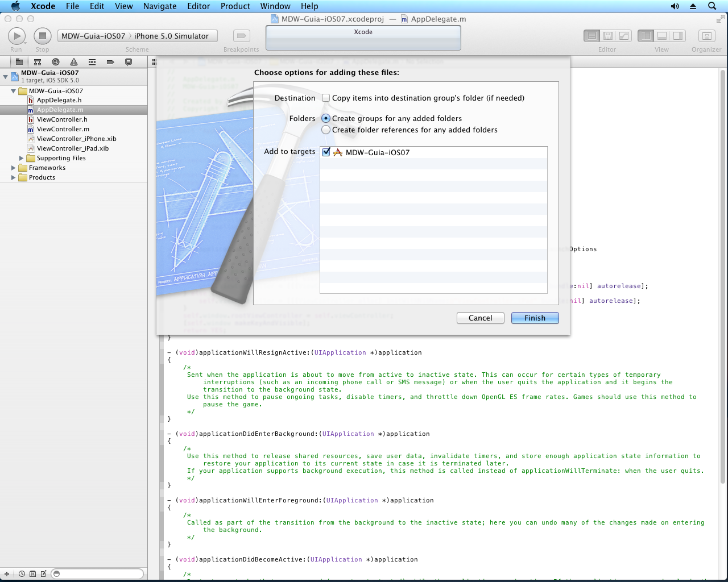Show the symbol navigator hierarchy icon
This screenshot has height=582, width=728.
pyautogui.click(x=38, y=62)
